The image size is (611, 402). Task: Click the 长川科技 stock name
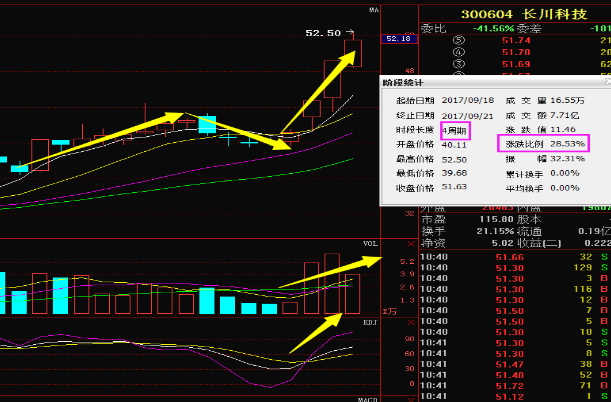pyautogui.click(x=551, y=14)
